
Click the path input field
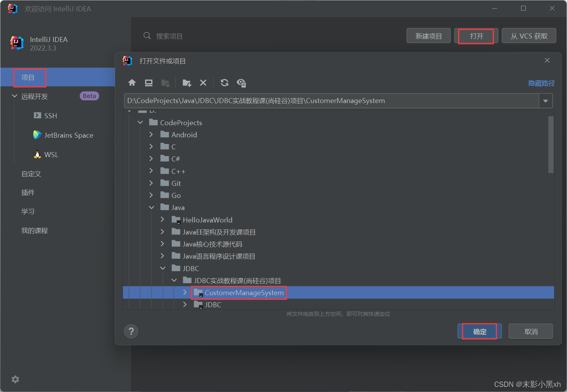(x=331, y=101)
